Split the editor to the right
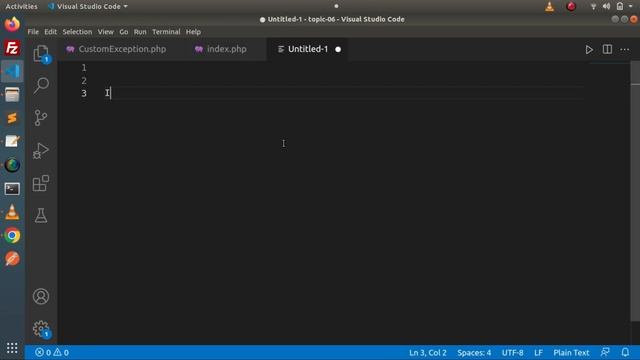This screenshot has height=360, width=640. 607,49
